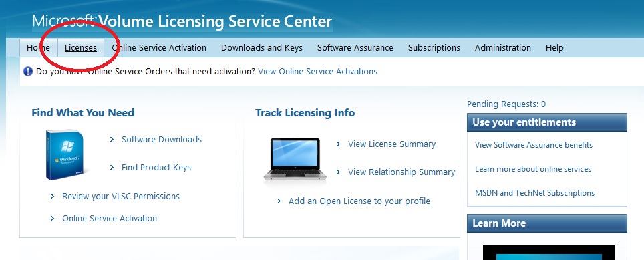Viewport: 644px width, 260px height.
Task: Open View Software Assurance benefits link
Action: [x=534, y=145]
